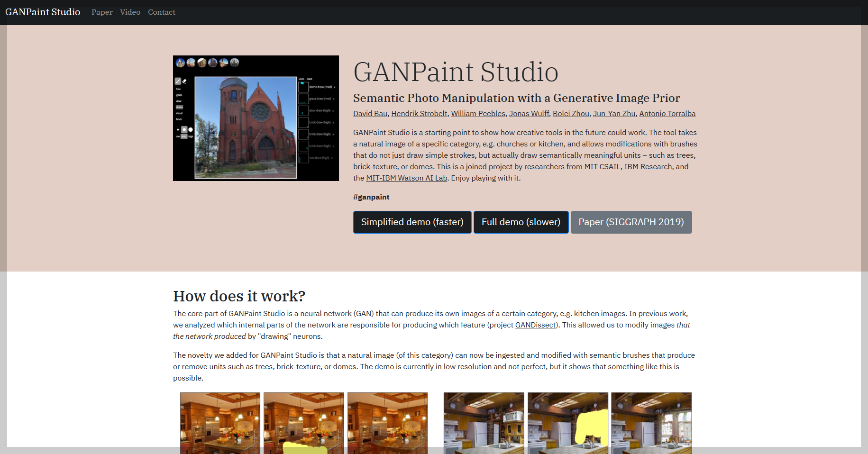Open Bolei Zhou's author link
The height and width of the screenshot is (454, 868).
tap(571, 114)
